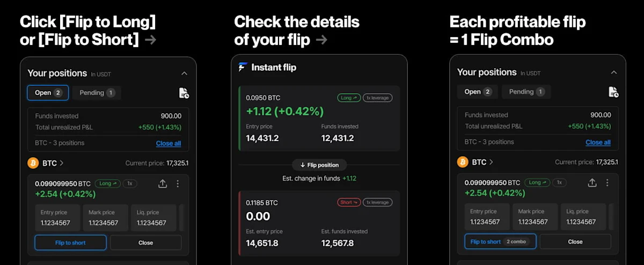Switch to Pending tab in left panel
Viewport: 644px width, 265px height.
(97, 93)
